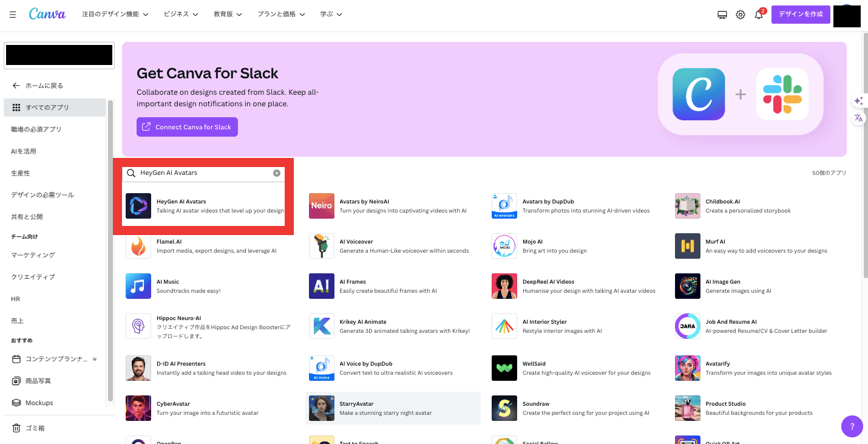Click the デザインを作成 button
The image size is (868, 444).
pyautogui.click(x=801, y=15)
